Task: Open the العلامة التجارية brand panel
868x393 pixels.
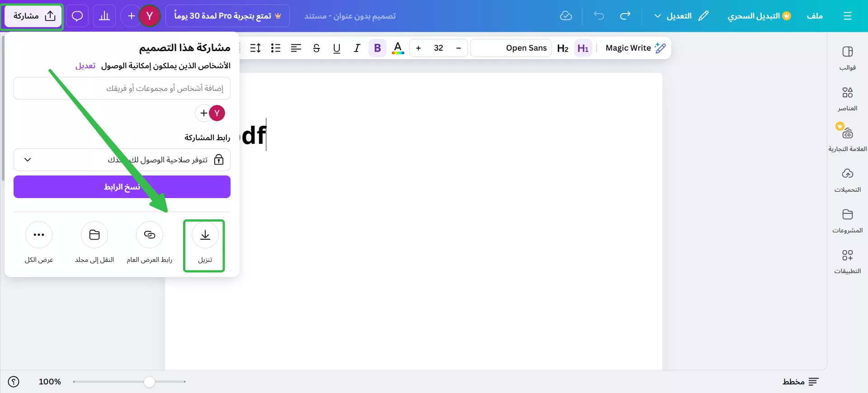Action: pyautogui.click(x=848, y=137)
